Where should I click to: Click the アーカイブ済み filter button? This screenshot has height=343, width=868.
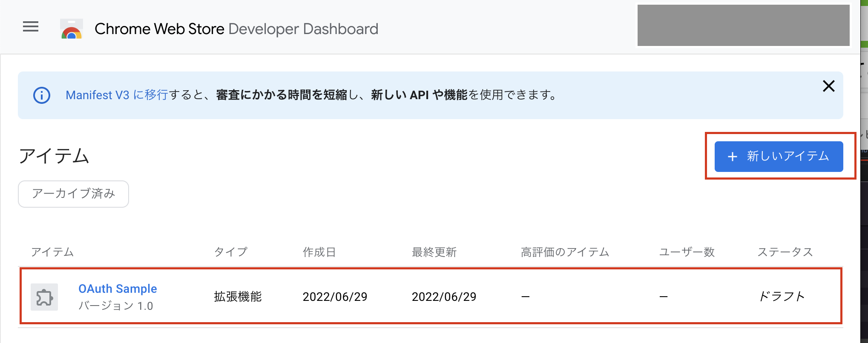(x=73, y=194)
